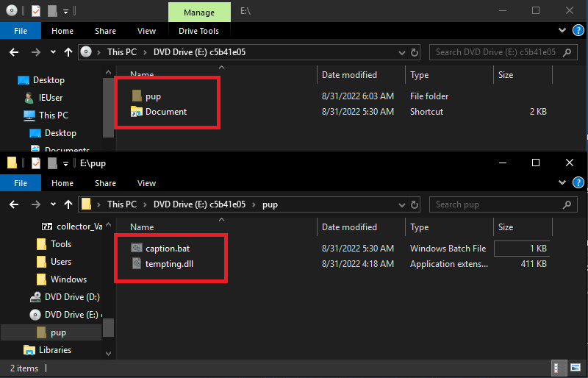Collapse the ribbon in E:\pup window
This screenshot has width=588, height=378.
562,182
